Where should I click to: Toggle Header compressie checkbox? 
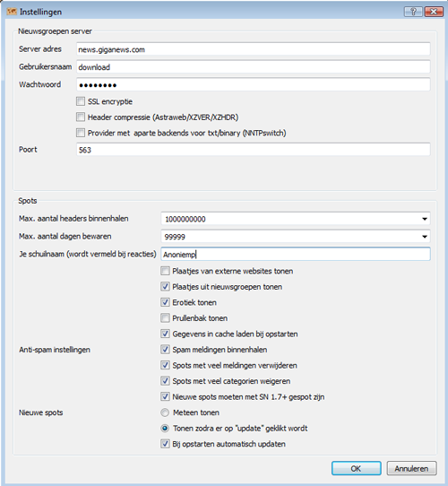point(81,117)
